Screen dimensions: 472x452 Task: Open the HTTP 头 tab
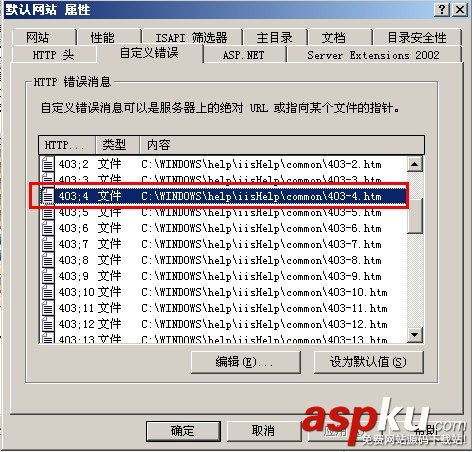pyautogui.click(x=54, y=54)
